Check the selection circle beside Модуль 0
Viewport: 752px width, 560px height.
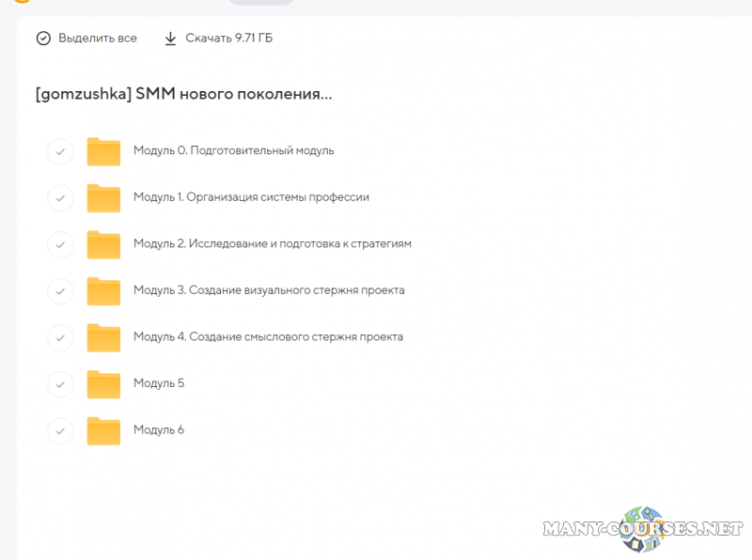[x=60, y=150]
